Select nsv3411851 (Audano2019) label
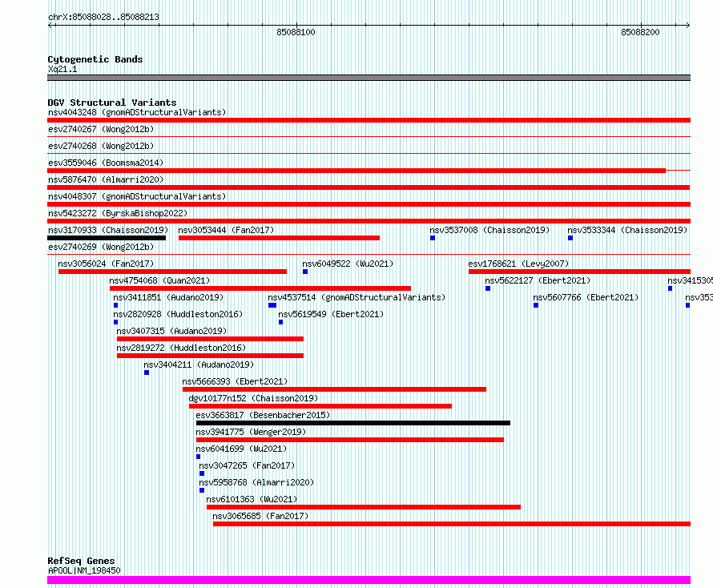The width and height of the screenshot is (713, 588). click(169, 297)
